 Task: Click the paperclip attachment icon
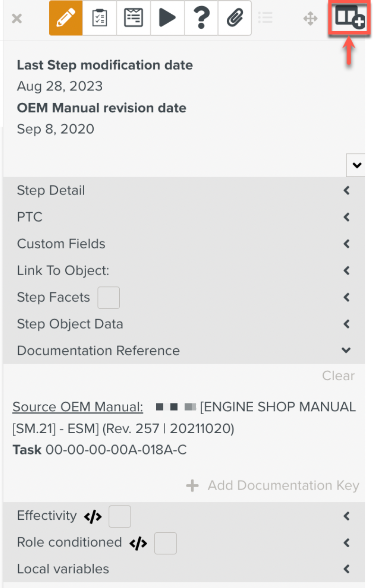[234, 18]
